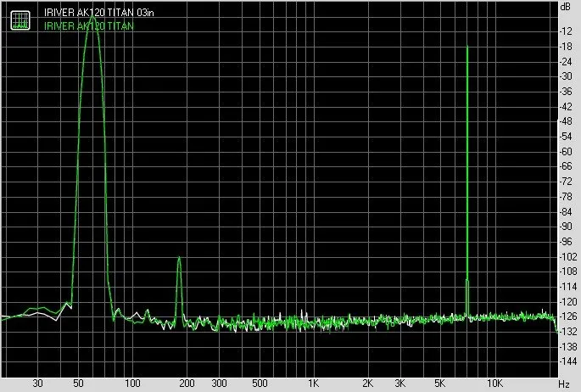Click the 10K frequency label
Viewport: 581px width, 392px height.
click(495, 384)
